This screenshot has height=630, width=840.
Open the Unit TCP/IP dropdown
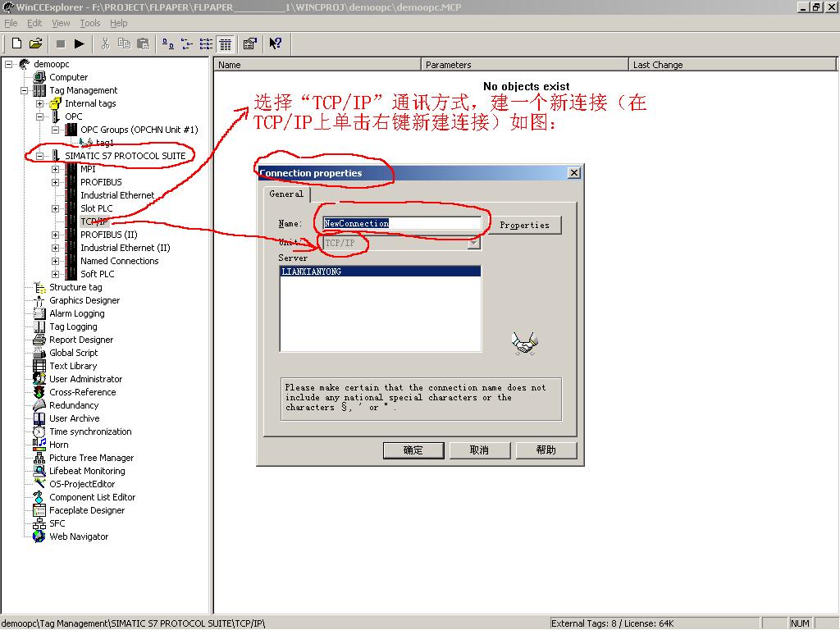click(x=473, y=243)
